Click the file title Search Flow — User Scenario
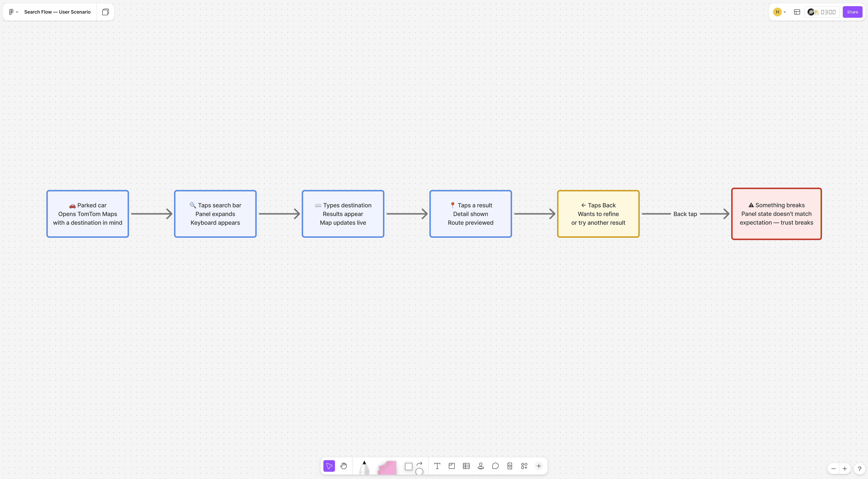The image size is (868, 479). pos(57,12)
